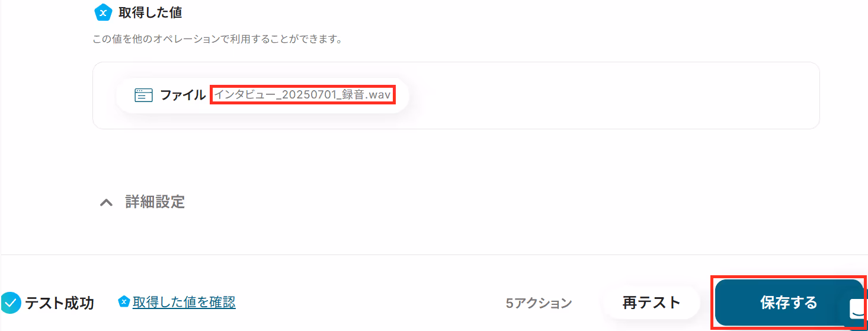Click the 再テスト button
The image size is (868, 331).
(x=652, y=303)
